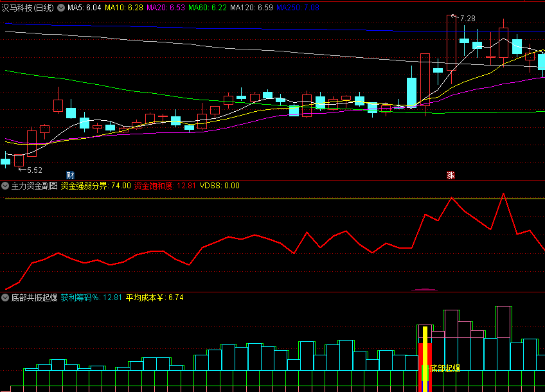This screenshot has width=545, height=392.
Task: Click the red 涨 marker icon
Action: coord(451,175)
